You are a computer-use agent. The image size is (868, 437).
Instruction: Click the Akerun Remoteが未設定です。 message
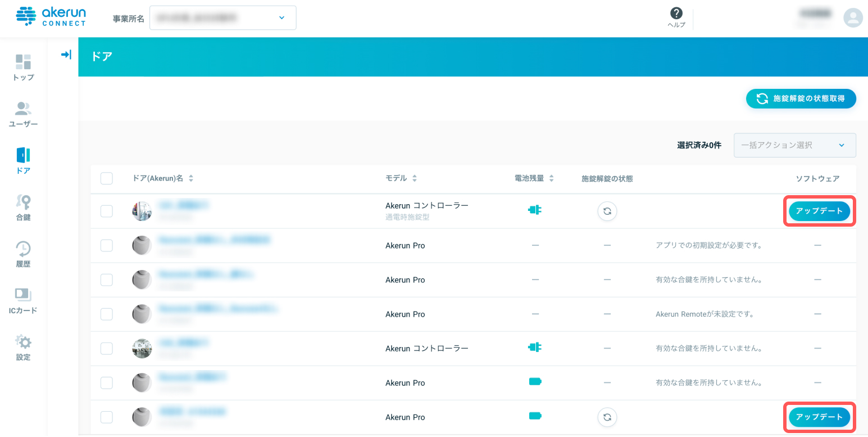pos(705,314)
